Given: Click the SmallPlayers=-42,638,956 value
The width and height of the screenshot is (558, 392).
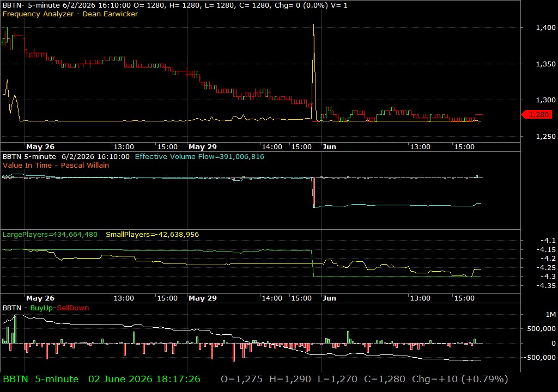Looking at the screenshot, I should click(153, 235).
